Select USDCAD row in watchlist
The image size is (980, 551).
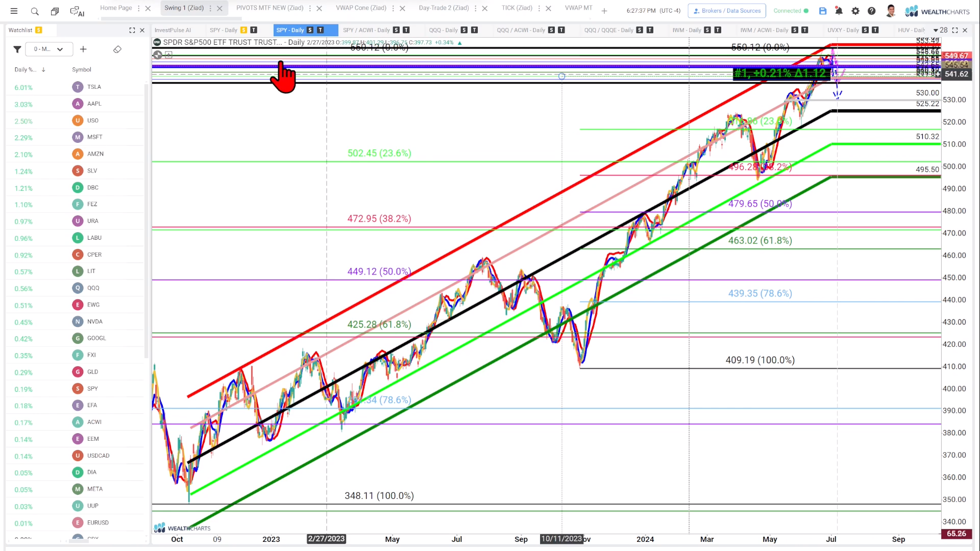coord(75,456)
